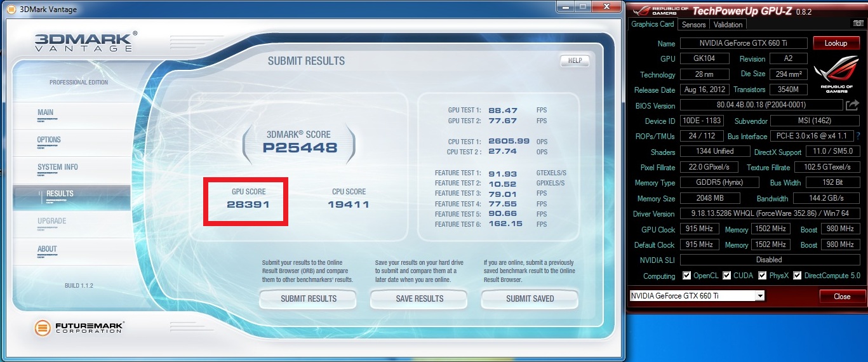Close the 3DMark Vantage window
The image size is (868, 362).
(605, 6)
